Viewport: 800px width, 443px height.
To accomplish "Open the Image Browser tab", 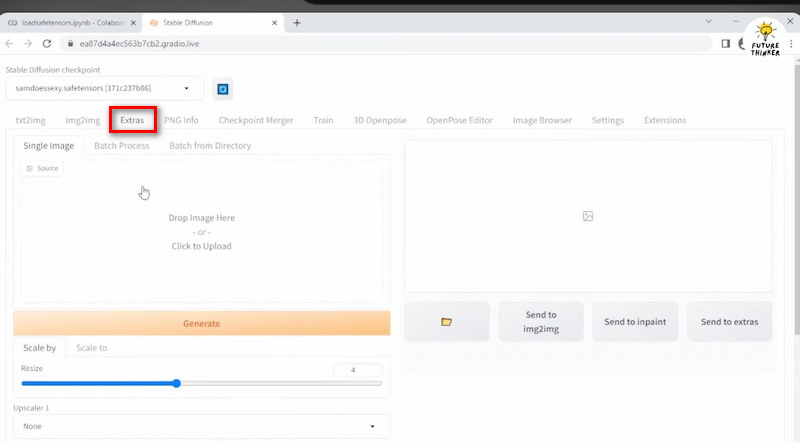I will (x=542, y=120).
